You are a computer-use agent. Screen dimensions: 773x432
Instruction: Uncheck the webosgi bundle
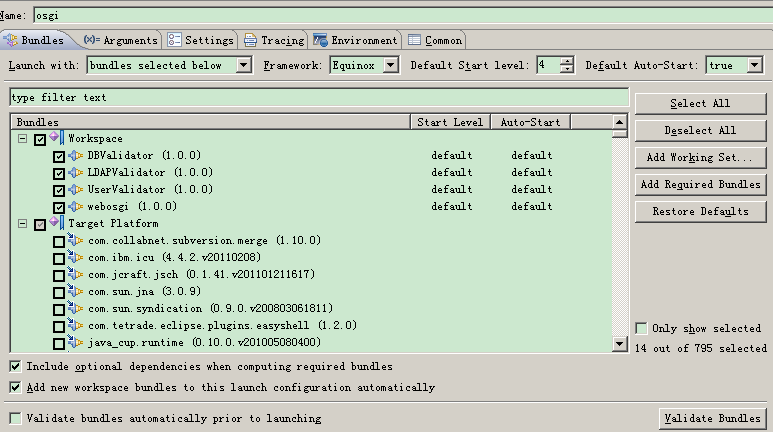pyautogui.click(x=59, y=208)
